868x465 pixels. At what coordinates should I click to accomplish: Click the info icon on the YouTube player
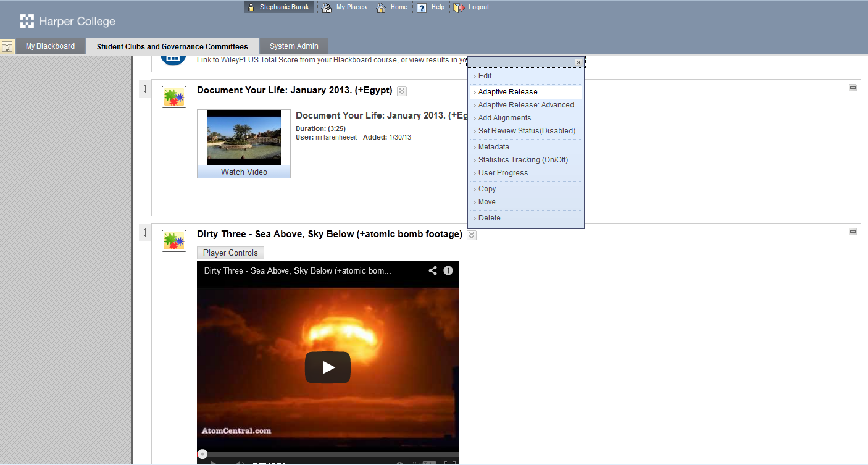[448, 270]
